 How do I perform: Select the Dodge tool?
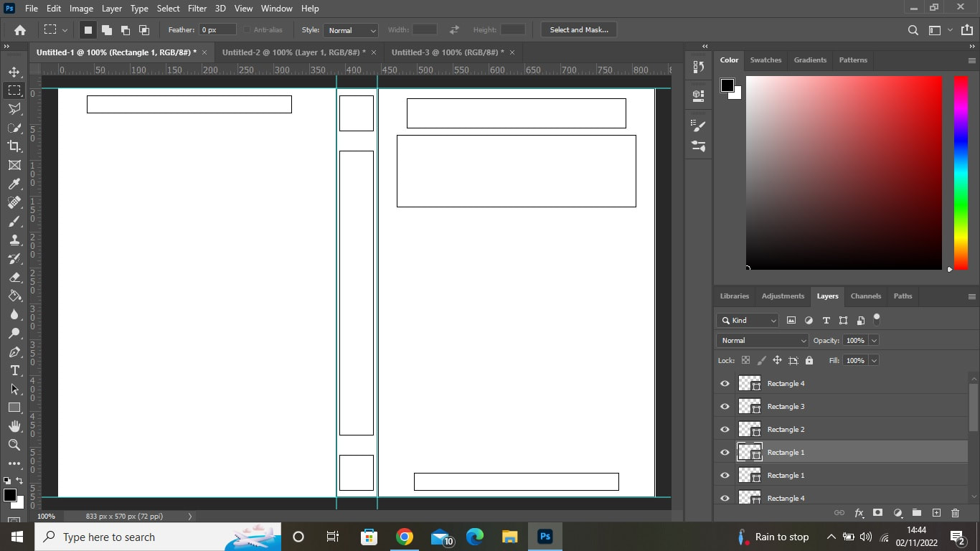click(14, 333)
